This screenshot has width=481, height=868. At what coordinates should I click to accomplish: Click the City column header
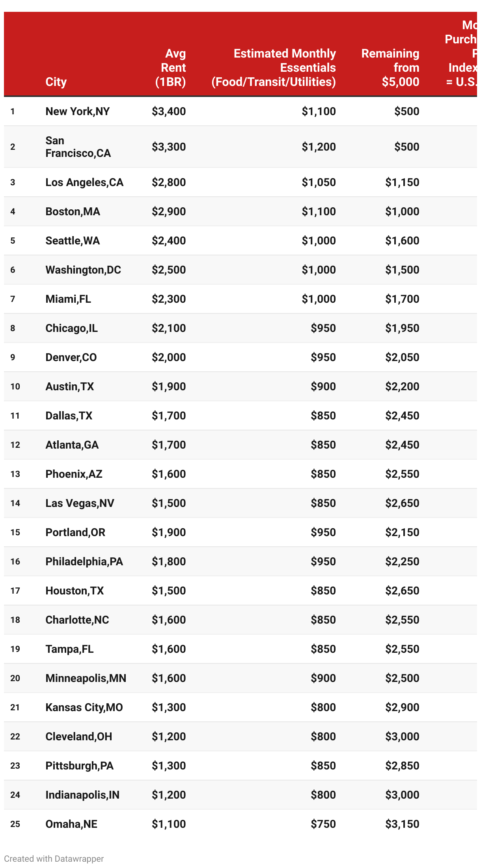click(x=56, y=82)
